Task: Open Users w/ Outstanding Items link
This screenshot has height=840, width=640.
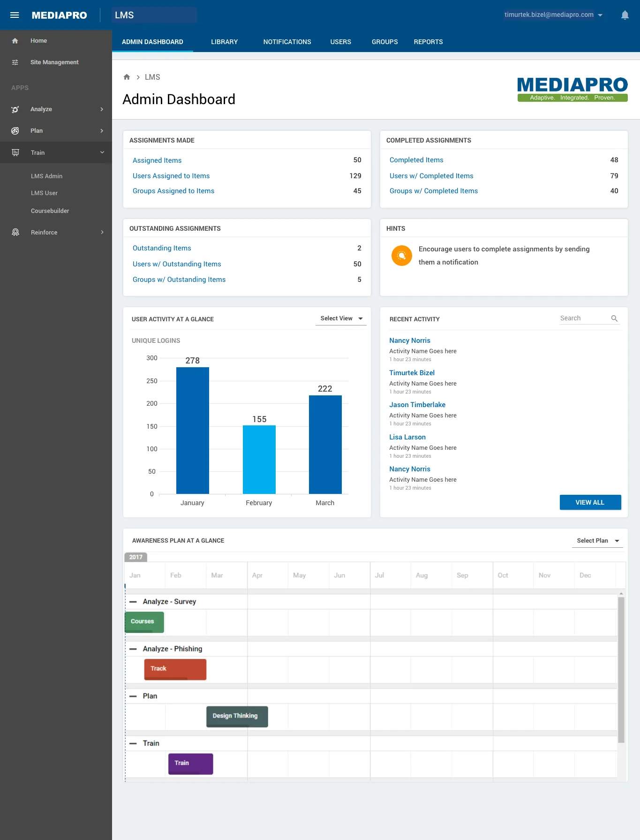Action: point(177,264)
